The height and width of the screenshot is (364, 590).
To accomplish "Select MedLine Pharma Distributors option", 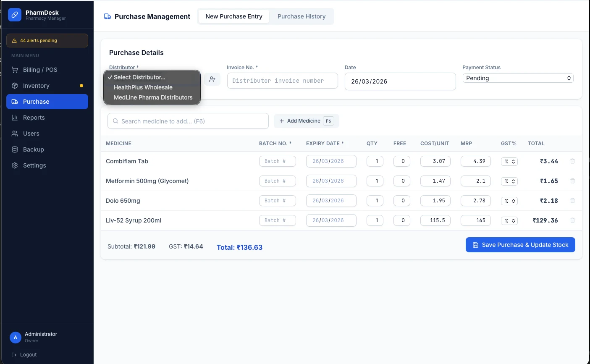I will pyautogui.click(x=153, y=97).
